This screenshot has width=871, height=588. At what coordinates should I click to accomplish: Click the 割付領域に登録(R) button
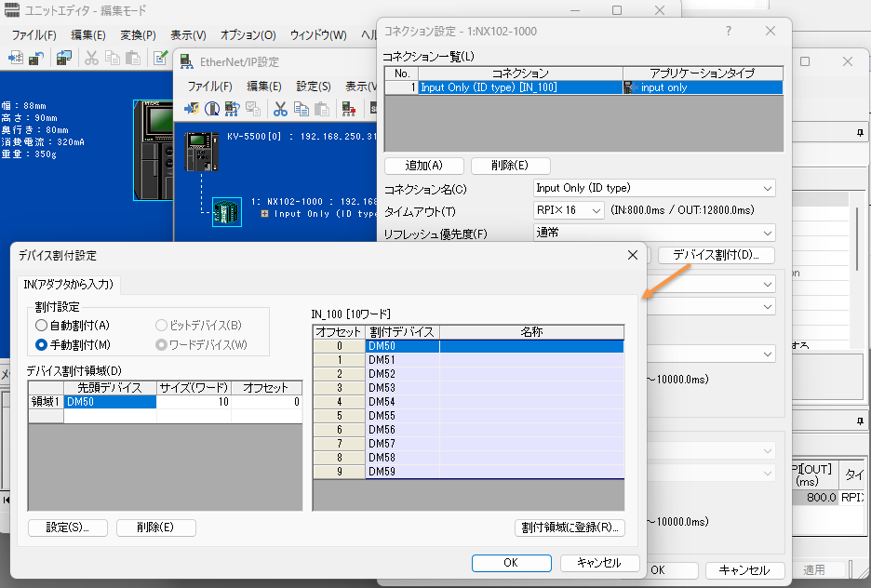[569, 528]
